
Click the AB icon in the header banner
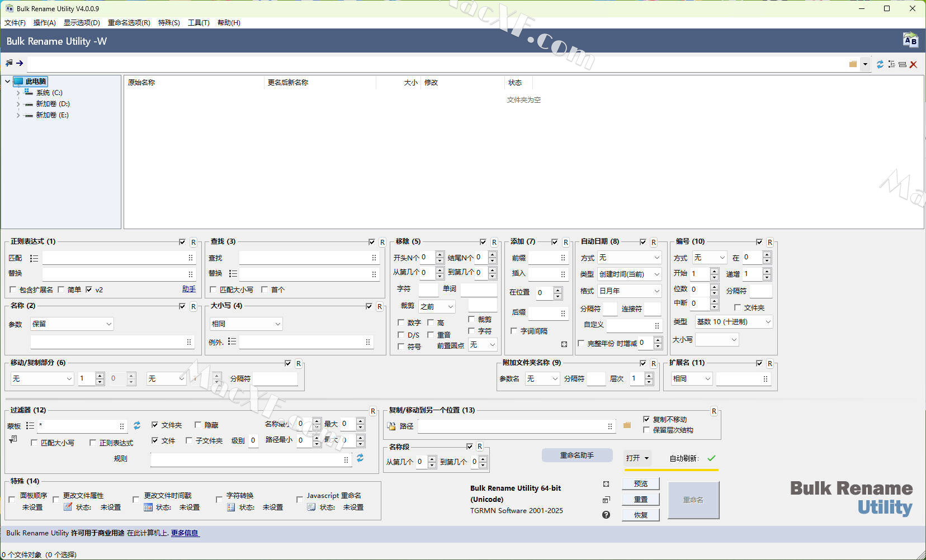(x=910, y=40)
